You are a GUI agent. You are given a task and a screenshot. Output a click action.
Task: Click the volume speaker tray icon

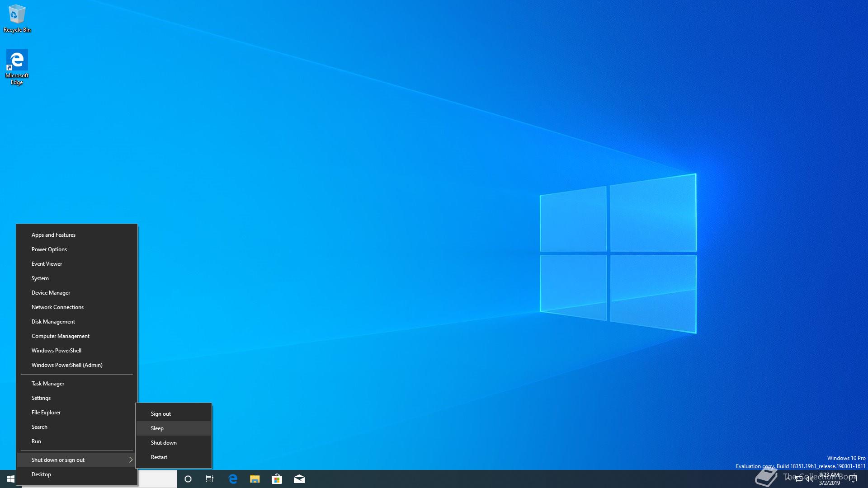point(809,479)
